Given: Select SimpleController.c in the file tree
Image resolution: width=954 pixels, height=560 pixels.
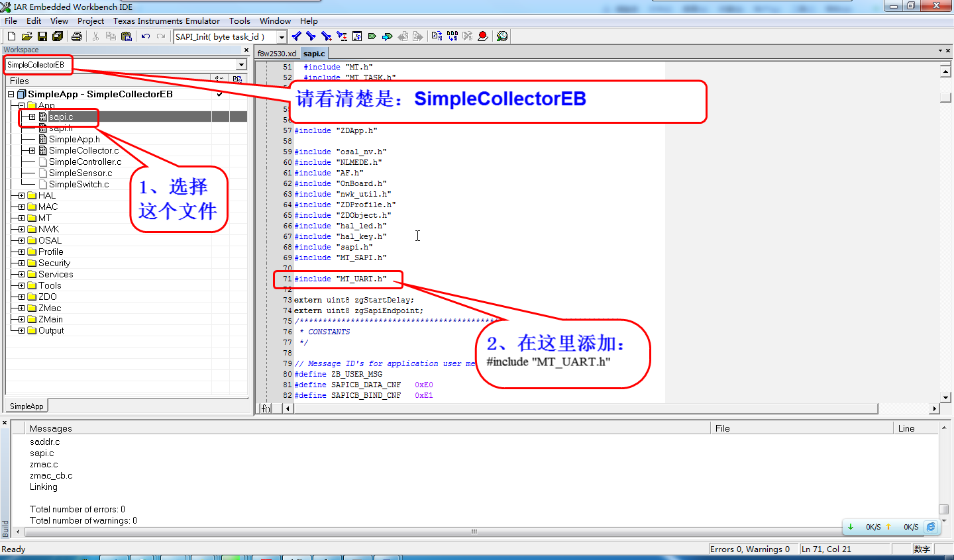Looking at the screenshot, I should [x=85, y=162].
